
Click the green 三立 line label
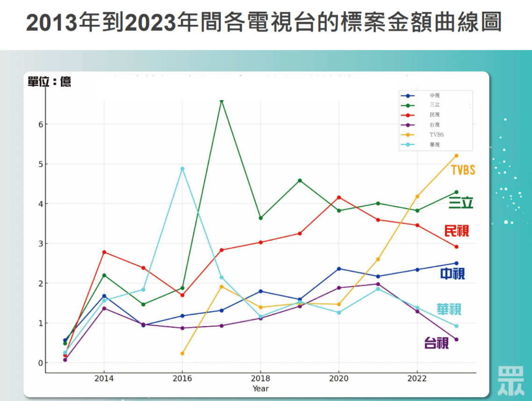461,203
